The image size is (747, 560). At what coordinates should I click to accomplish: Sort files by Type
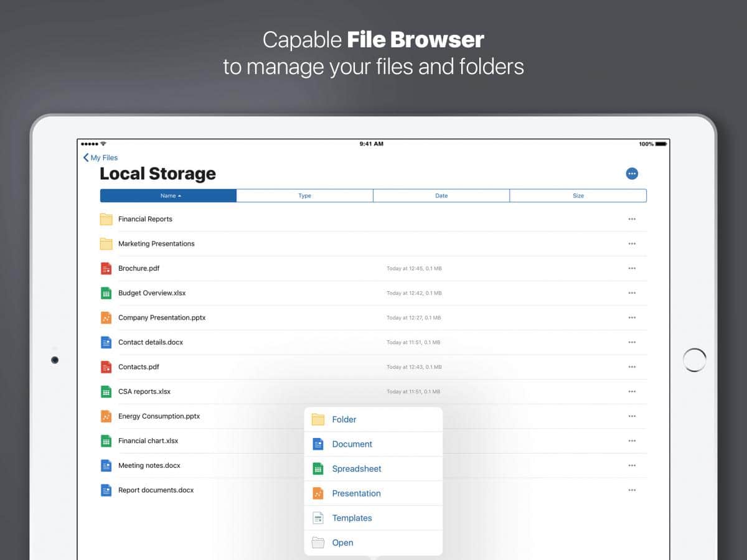[x=304, y=196]
